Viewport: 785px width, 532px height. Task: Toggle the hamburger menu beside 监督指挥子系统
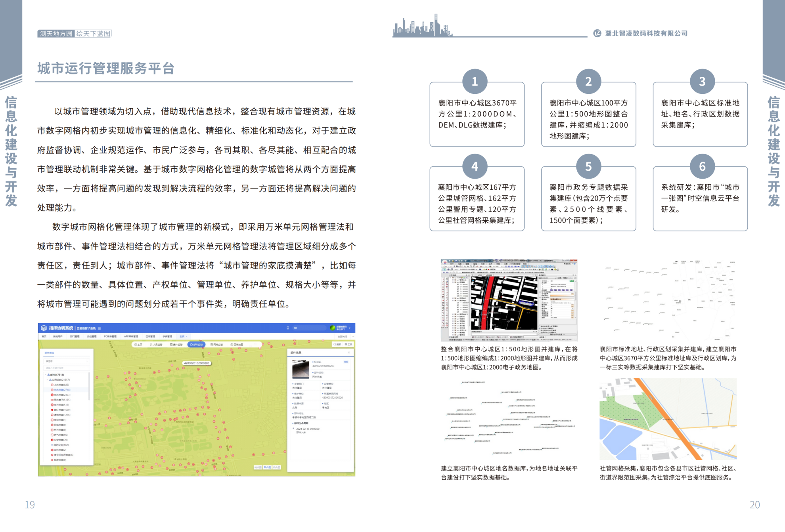pos(99,328)
